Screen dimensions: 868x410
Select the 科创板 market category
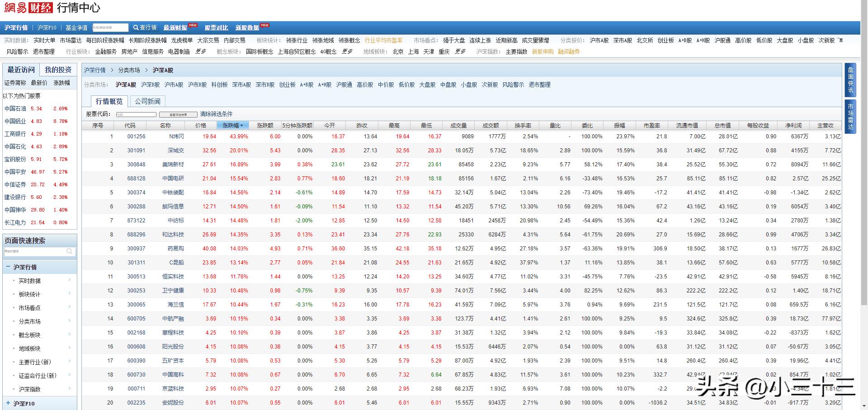(219, 85)
